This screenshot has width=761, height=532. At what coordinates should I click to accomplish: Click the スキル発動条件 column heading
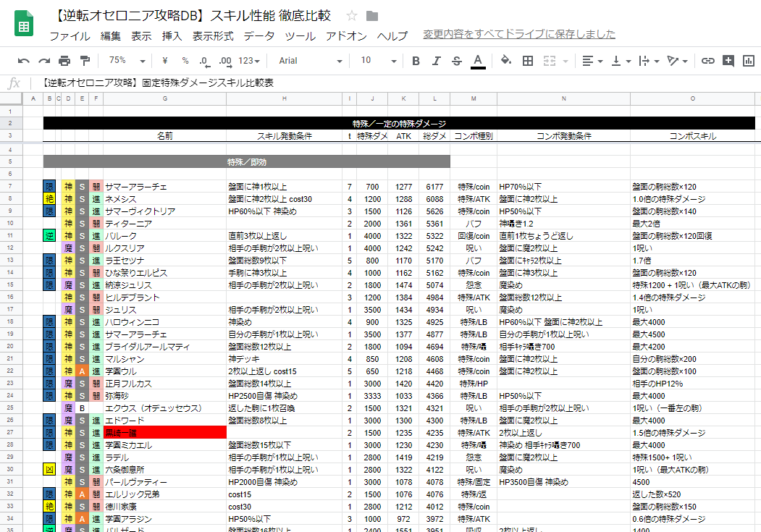[x=284, y=136]
